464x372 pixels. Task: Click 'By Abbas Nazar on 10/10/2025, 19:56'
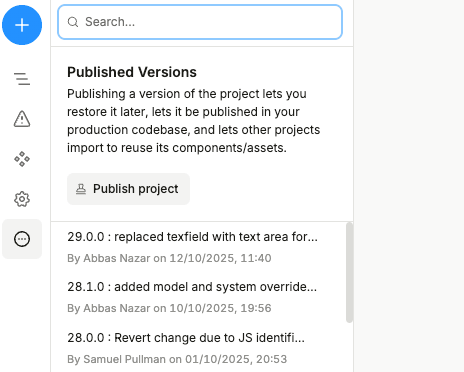(169, 308)
